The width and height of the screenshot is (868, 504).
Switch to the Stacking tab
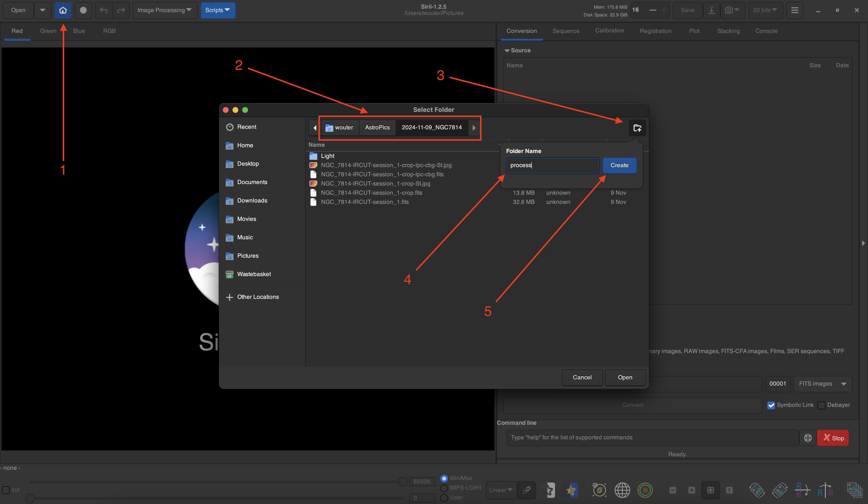[728, 31]
